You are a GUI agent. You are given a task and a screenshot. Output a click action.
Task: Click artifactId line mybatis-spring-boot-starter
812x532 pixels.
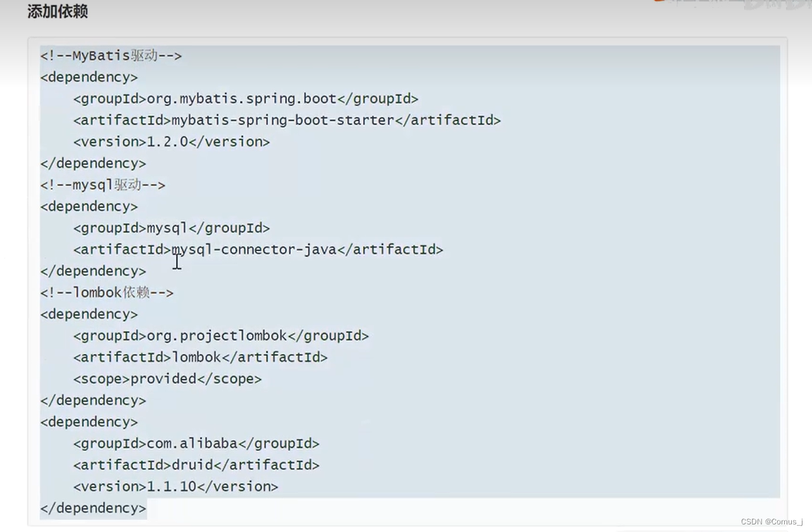pos(287,120)
